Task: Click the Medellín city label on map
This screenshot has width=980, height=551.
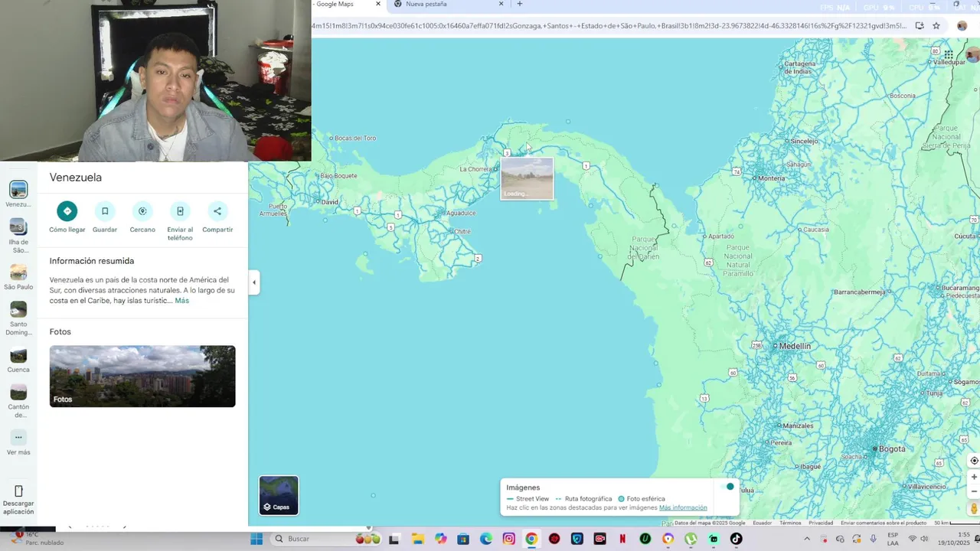Action: 795,347
